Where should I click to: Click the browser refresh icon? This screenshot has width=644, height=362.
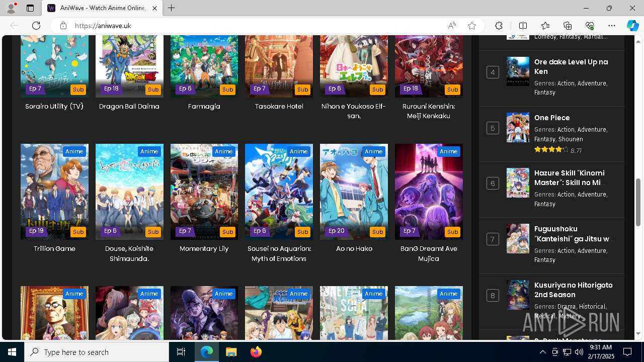(36, 26)
